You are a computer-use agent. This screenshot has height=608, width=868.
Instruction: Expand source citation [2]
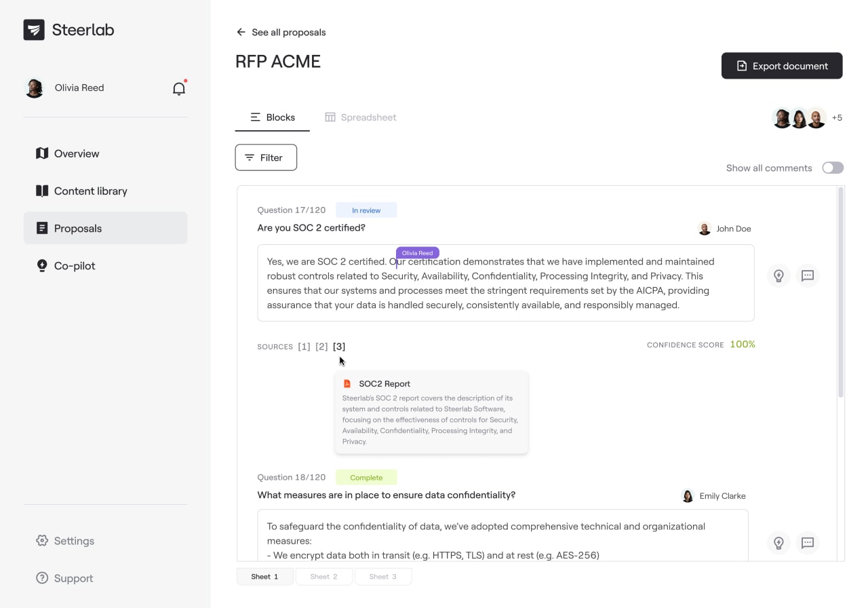pos(321,346)
